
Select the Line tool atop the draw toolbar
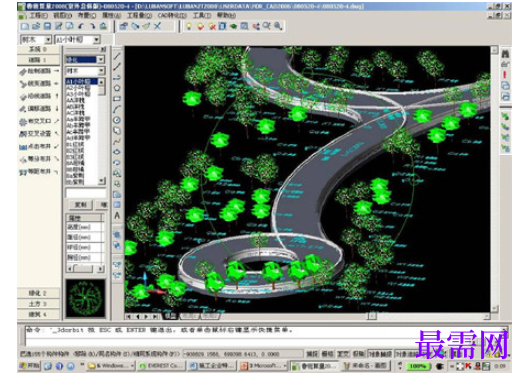(117, 56)
